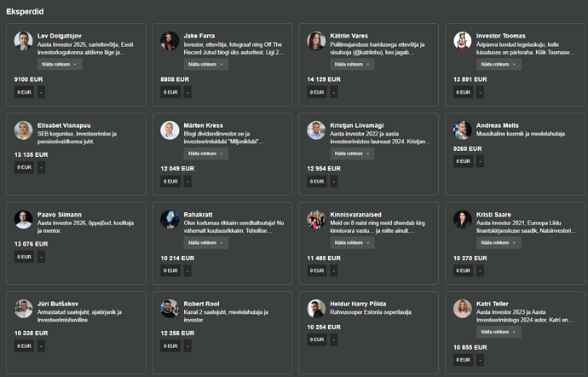Click 0 EUR button in Investor Toomas card

click(x=463, y=92)
